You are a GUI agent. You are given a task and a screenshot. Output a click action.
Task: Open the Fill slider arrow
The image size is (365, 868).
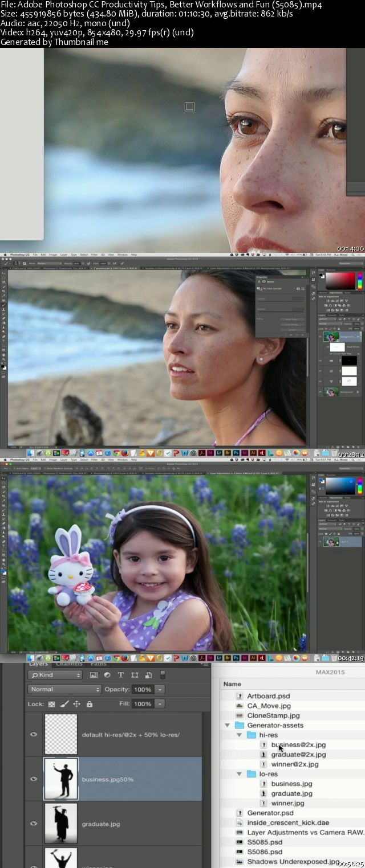pos(160,704)
